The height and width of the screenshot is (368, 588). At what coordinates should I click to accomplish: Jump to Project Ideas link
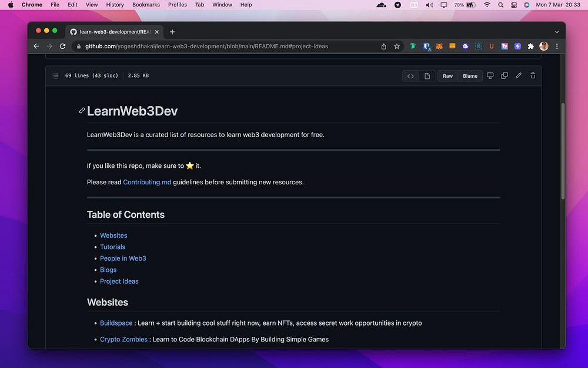[x=119, y=281]
